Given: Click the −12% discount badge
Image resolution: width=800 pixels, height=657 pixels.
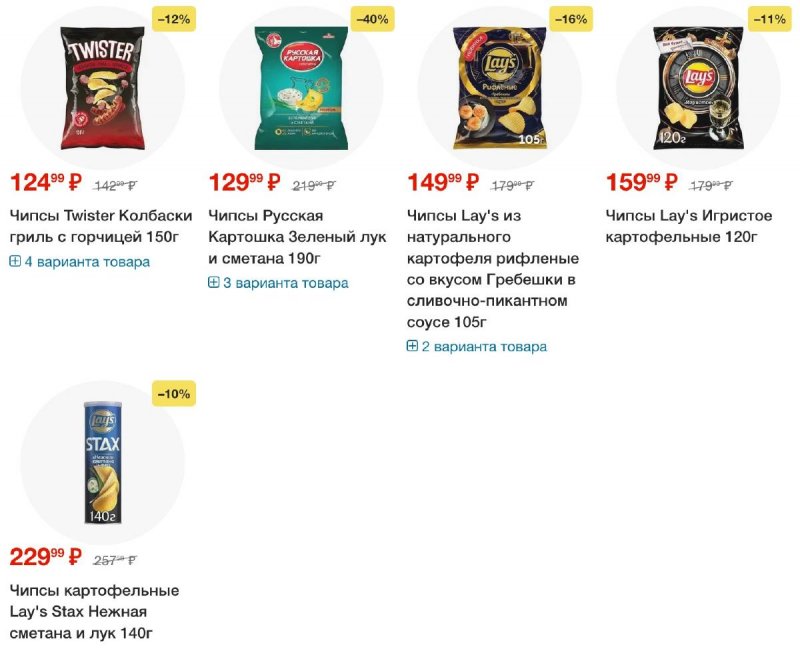Looking at the screenshot, I should pos(174,19).
